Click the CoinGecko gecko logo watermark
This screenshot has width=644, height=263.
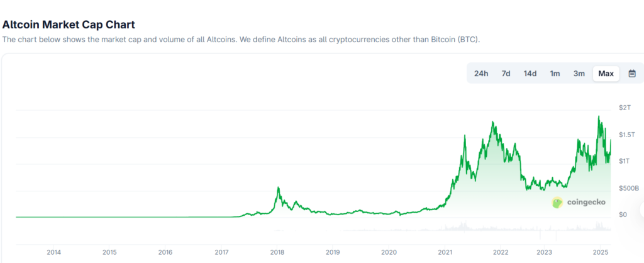(557, 202)
